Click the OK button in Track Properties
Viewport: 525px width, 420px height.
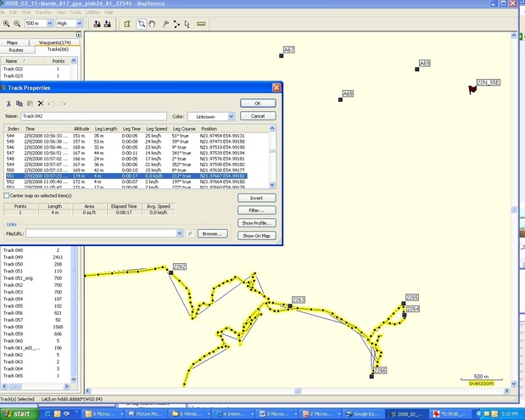point(258,104)
